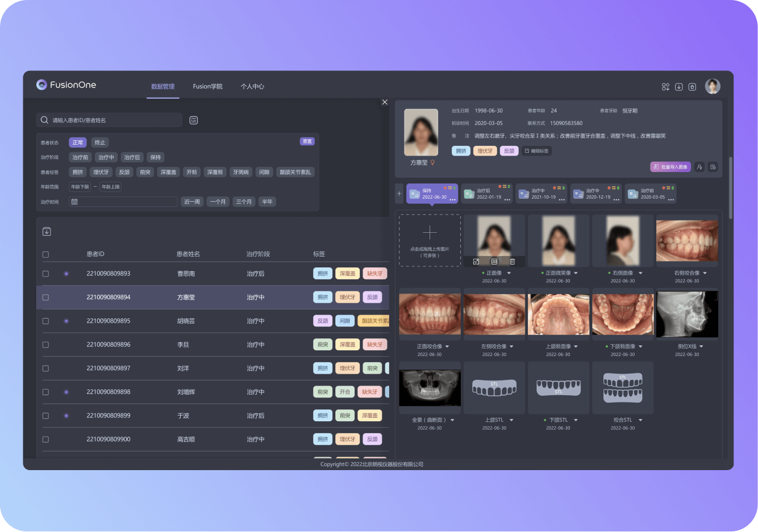Screen dimensions: 758x532
Task: Click the sorting/arrange icon beside the download icon
Action: click(665, 86)
